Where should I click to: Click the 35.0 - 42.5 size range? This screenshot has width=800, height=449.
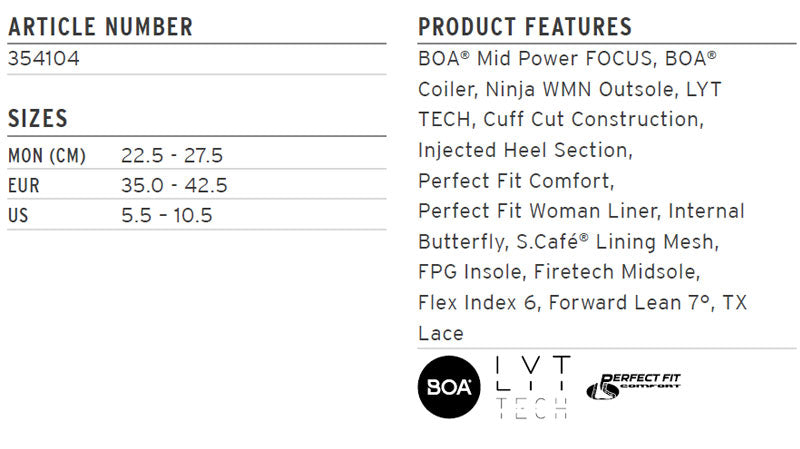click(x=174, y=186)
